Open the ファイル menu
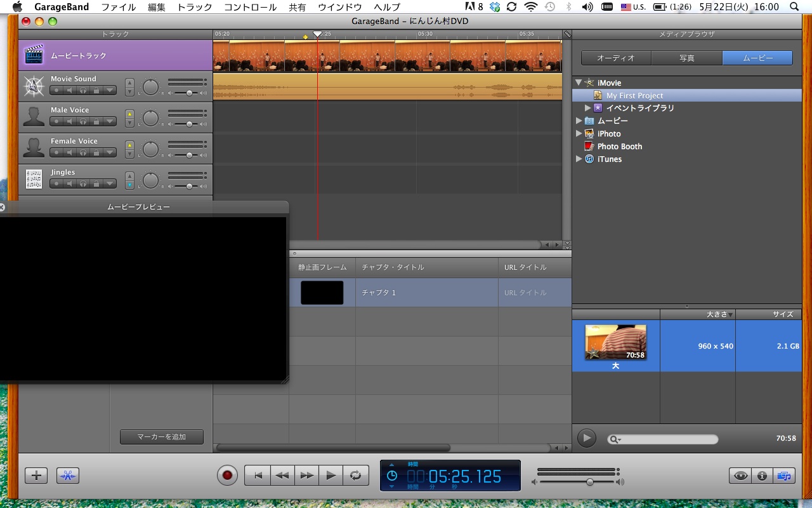This screenshot has width=812, height=508. pos(119,7)
